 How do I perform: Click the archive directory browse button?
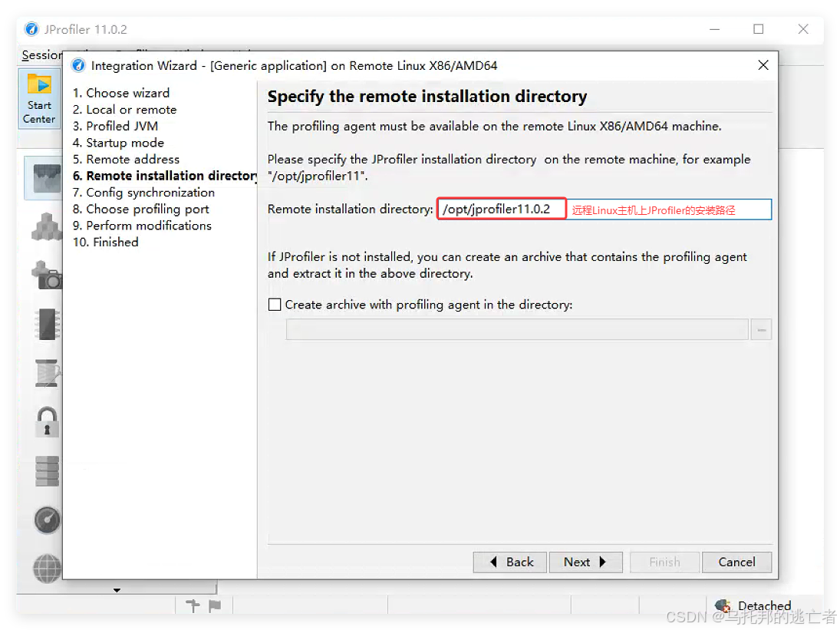coord(761,329)
